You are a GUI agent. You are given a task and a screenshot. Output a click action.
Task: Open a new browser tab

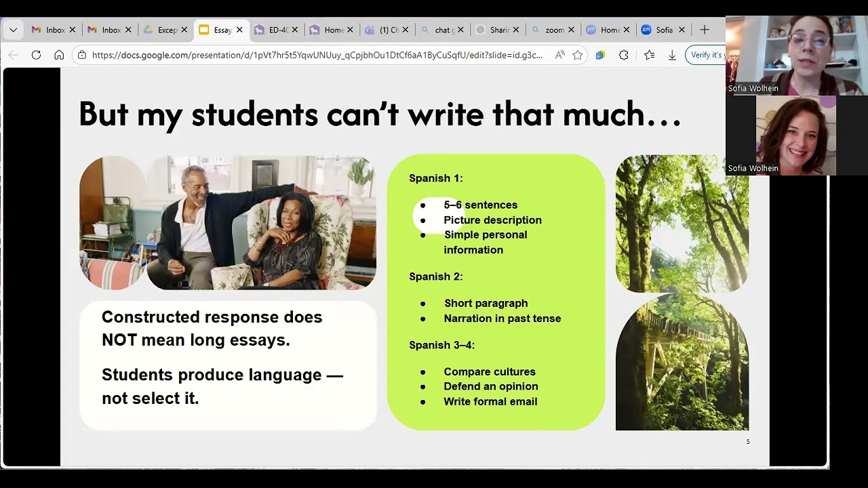point(705,30)
